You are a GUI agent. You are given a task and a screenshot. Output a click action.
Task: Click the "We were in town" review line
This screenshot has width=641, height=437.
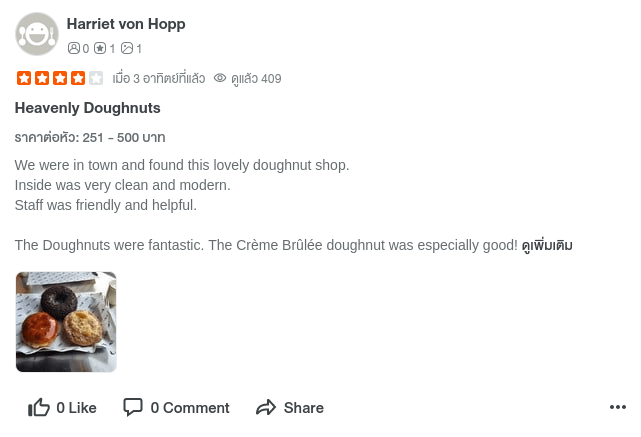182,165
